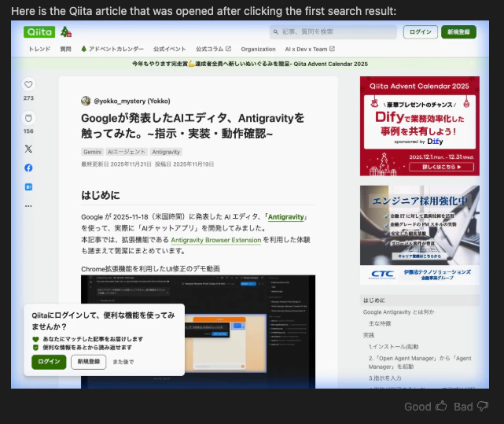The height and width of the screenshot is (424, 504).
Task: Jump to 主な特徴 in table of contents
Action: (380, 323)
